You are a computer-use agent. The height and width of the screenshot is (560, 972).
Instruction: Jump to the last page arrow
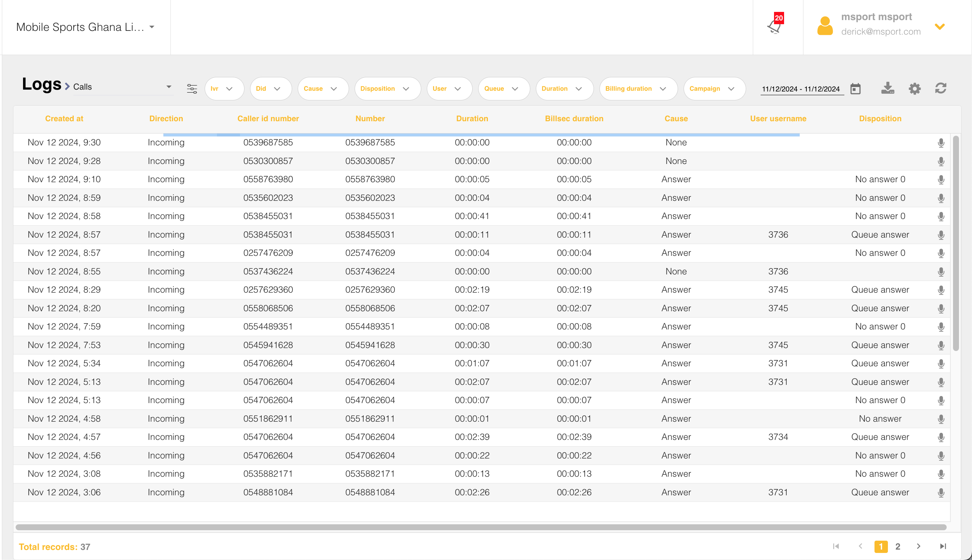[x=943, y=547]
